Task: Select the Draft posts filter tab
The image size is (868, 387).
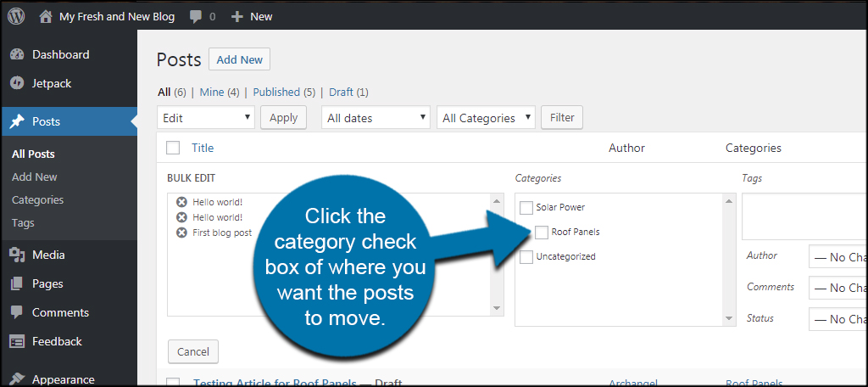Action: point(341,92)
